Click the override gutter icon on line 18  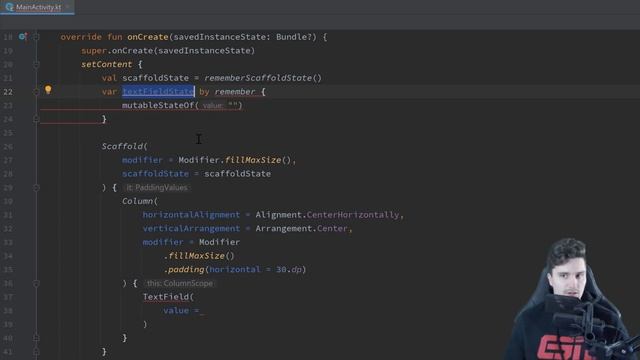pyautogui.click(x=23, y=37)
